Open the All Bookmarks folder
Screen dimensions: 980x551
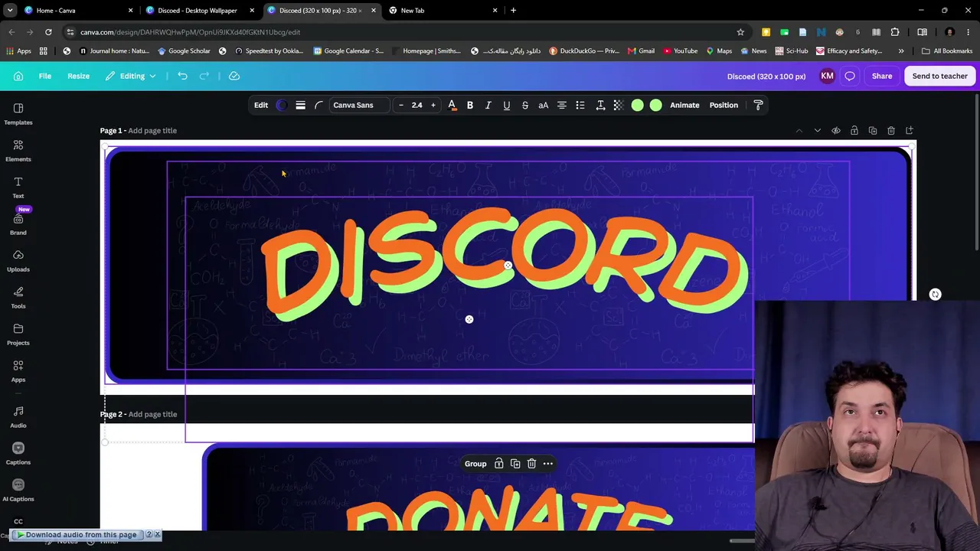pos(947,51)
